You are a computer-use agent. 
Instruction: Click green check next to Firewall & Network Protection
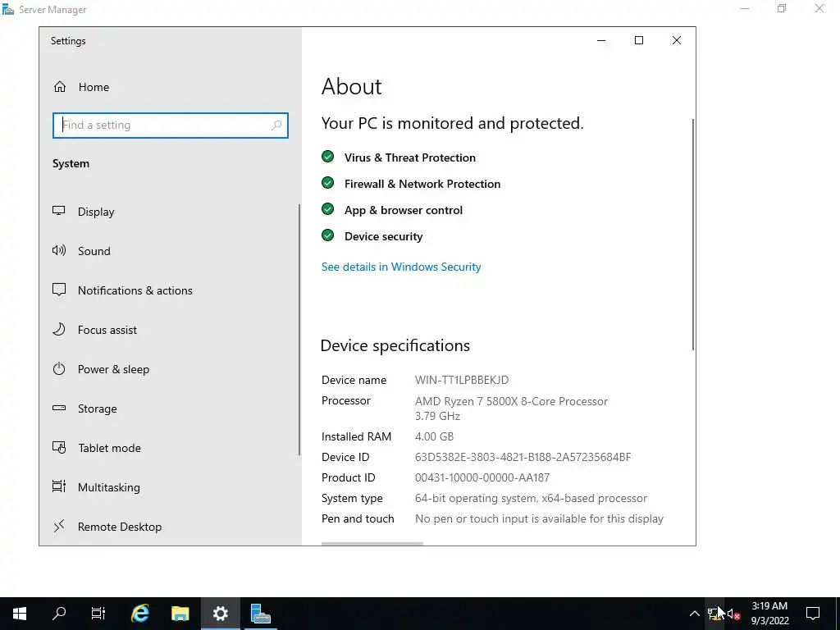point(328,183)
